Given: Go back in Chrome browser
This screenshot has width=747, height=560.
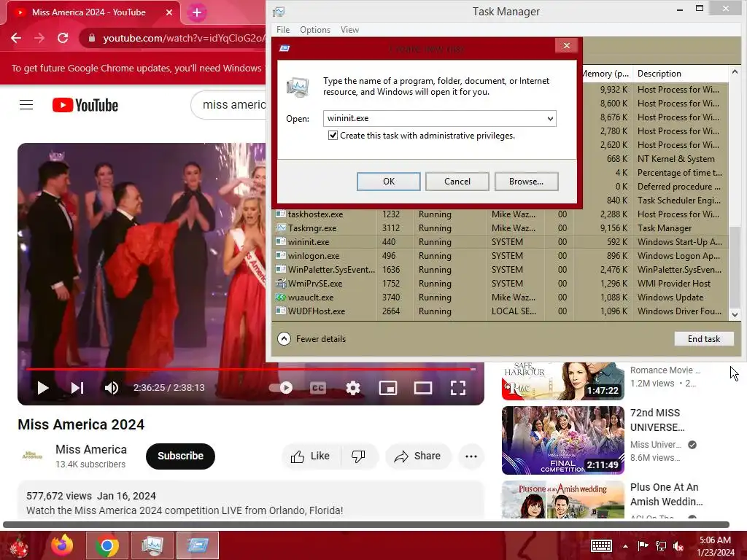Looking at the screenshot, I should (x=16, y=38).
